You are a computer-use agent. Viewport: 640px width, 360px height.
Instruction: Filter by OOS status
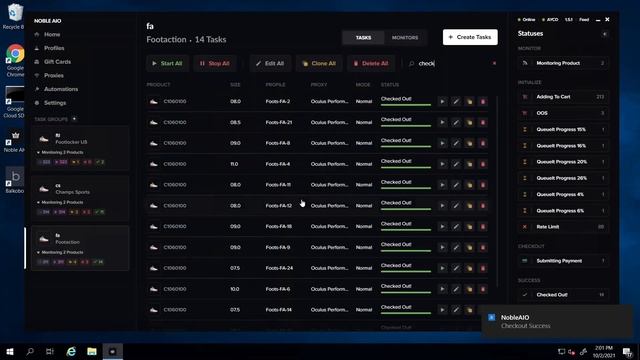click(x=564, y=113)
